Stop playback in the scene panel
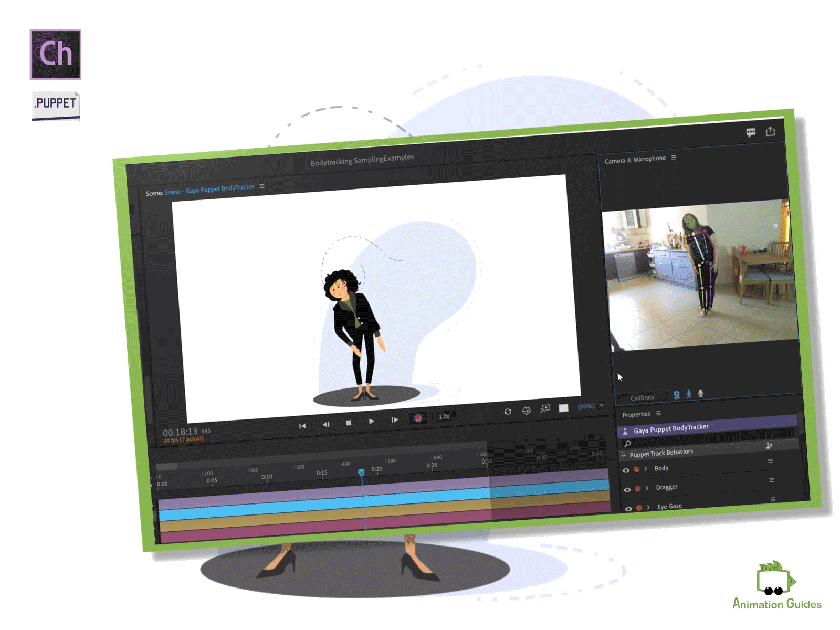Image resolution: width=840 pixels, height=630 pixels. 349,423
